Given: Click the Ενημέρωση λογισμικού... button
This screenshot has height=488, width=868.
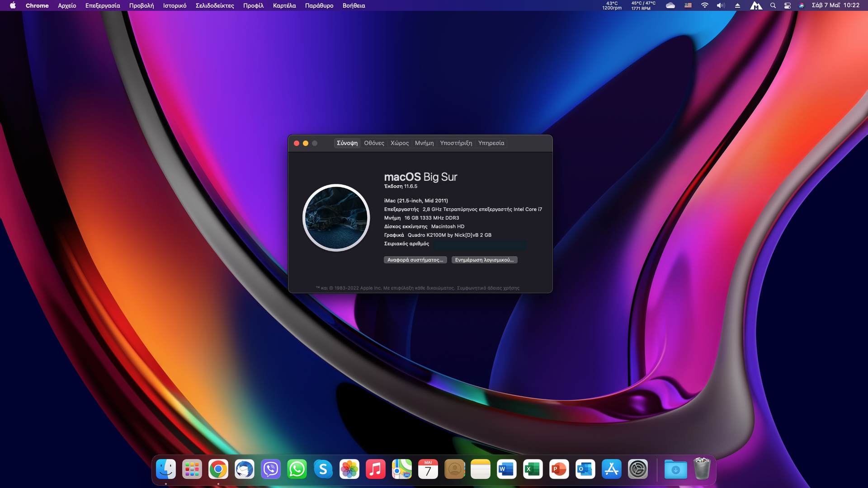Looking at the screenshot, I should pyautogui.click(x=484, y=260).
